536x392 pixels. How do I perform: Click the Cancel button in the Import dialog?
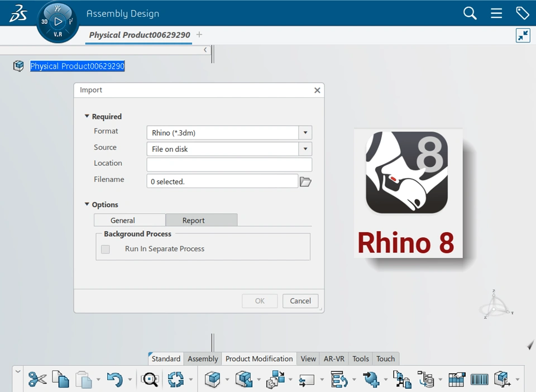pos(300,301)
